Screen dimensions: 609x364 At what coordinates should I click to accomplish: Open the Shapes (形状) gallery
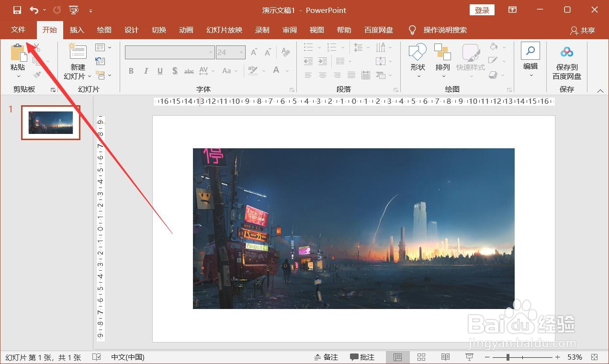(x=418, y=61)
